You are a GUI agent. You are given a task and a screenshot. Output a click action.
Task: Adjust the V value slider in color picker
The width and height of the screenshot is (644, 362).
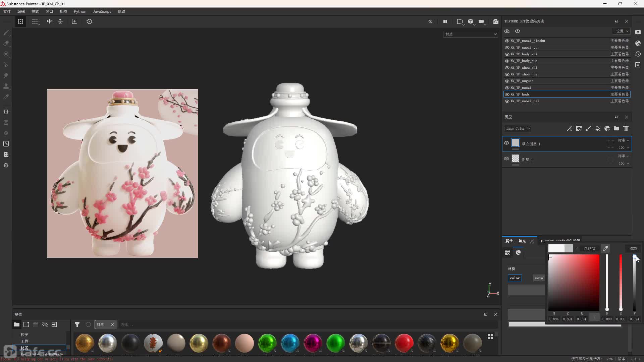[634, 283]
